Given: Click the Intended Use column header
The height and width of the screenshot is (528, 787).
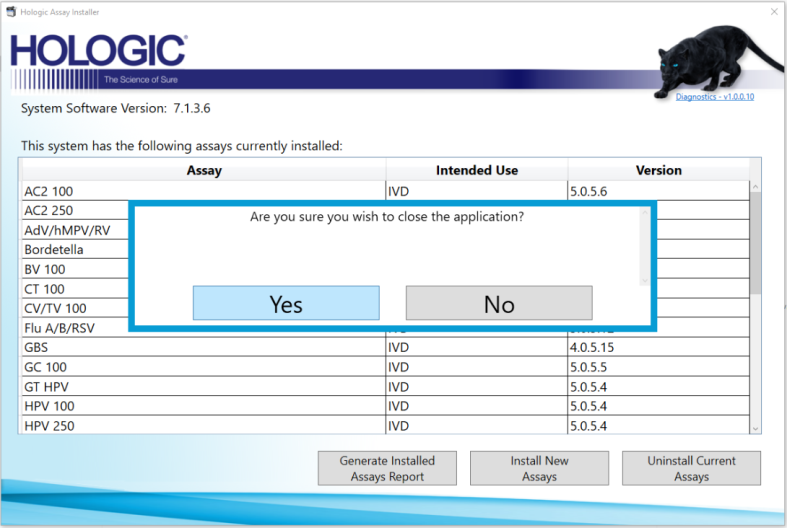Looking at the screenshot, I should 477,170.
